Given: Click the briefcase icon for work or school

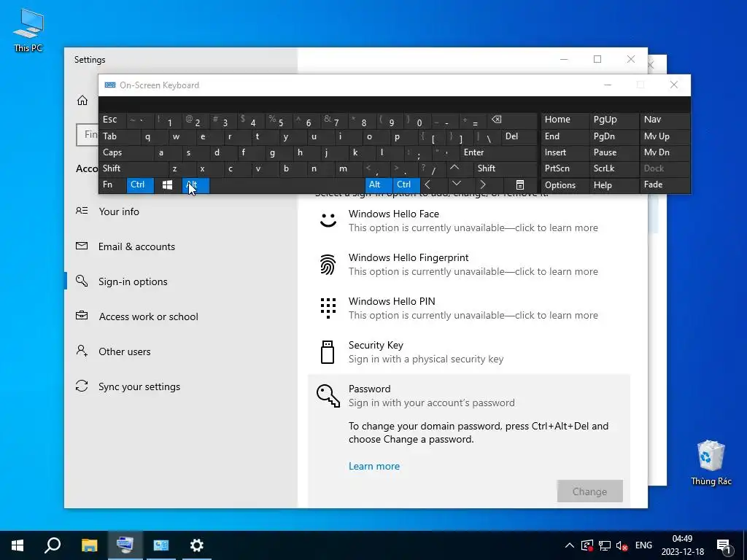Looking at the screenshot, I should [x=82, y=315].
